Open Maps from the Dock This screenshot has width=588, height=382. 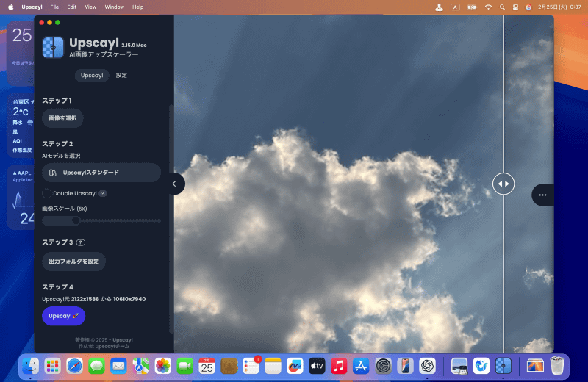tap(140, 366)
